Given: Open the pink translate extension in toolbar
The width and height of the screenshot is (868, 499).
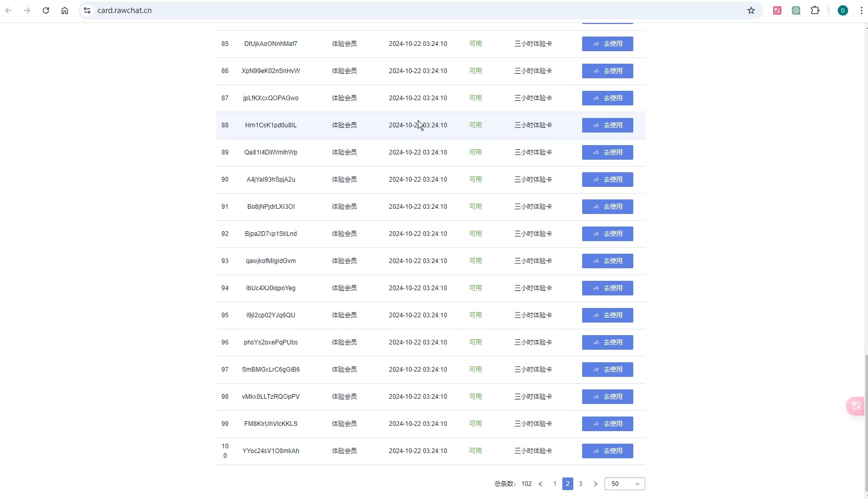Looking at the screenshot, I should (x=777, y=10).
